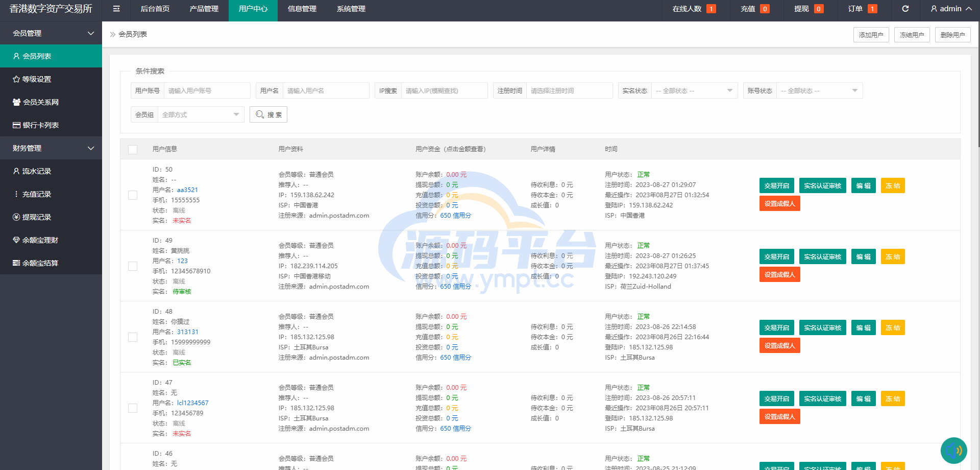Collapse the 财务管理 sidebar section

coord(51,148)
